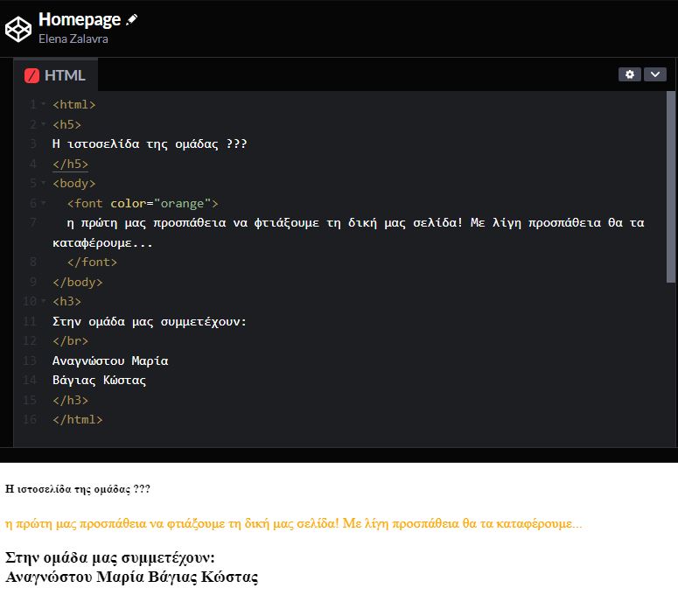The image size is (678, 616).
Task: Click the orange preview paragraph text
Action: point(294,524)
